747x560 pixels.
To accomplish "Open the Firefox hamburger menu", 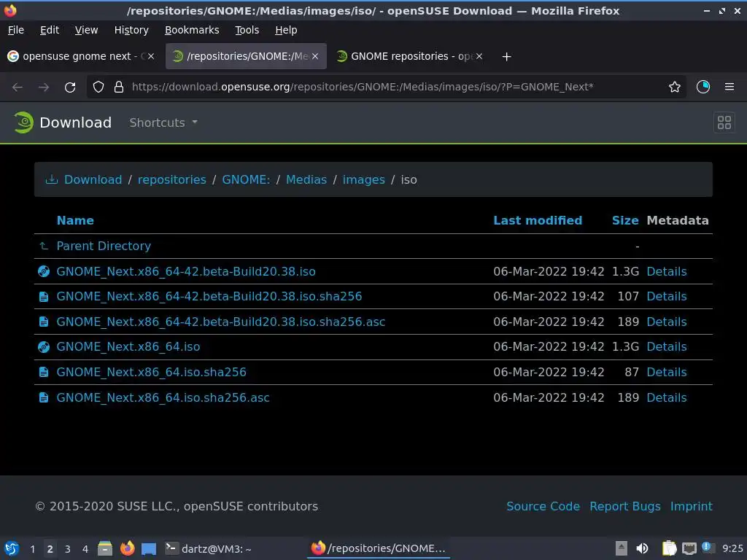I will pyautogui.click(x=729, y=87).
